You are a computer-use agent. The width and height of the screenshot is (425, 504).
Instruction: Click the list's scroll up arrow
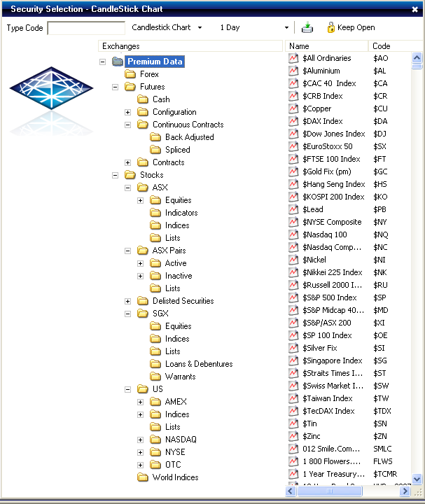click(417, 58)
